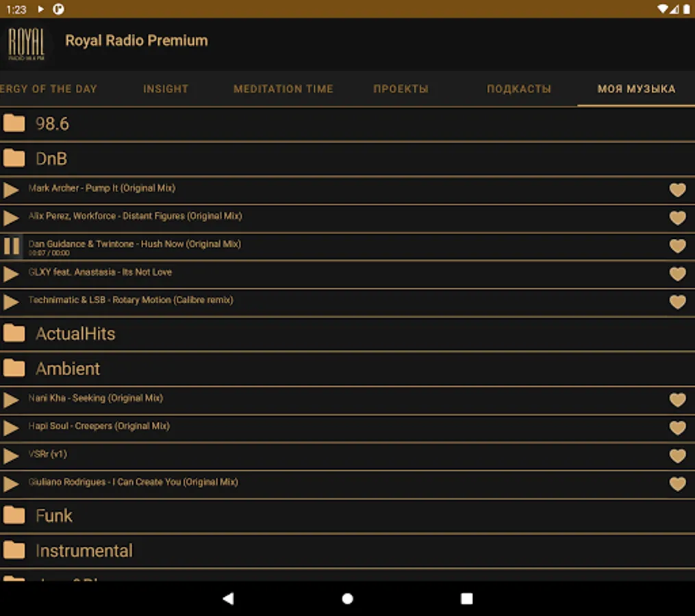Open the Insight tab
This screenshot has width=695, height=616.
(166, 89)
